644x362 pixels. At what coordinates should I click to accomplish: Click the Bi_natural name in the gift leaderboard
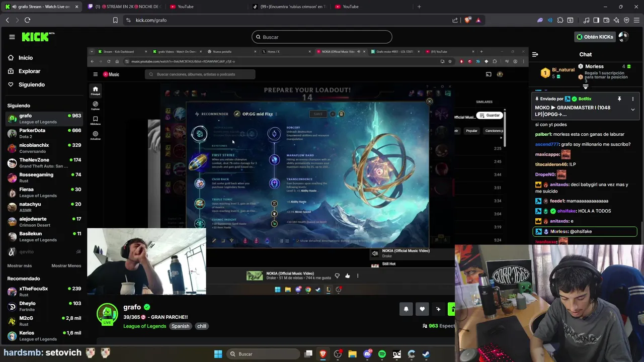(563, 70)
